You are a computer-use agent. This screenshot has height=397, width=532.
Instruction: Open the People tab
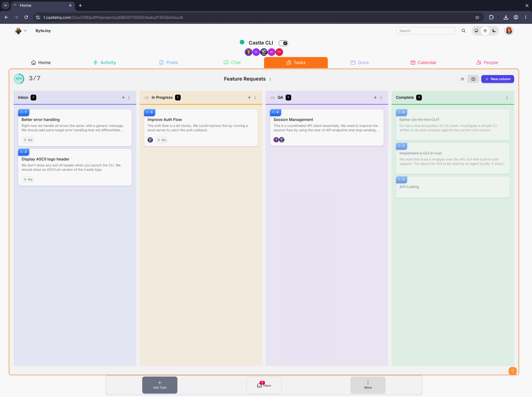click(487, 62)
